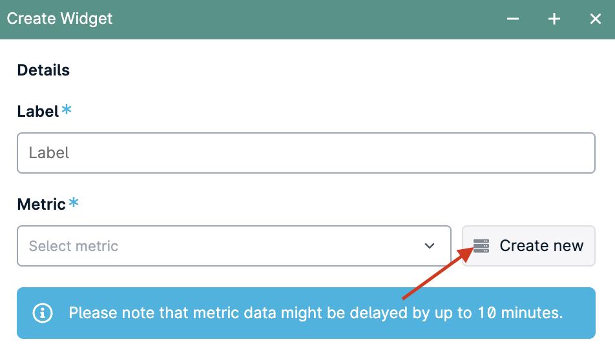
Task: Close the Create Widget dialog
Action: (x=596, y=19)
